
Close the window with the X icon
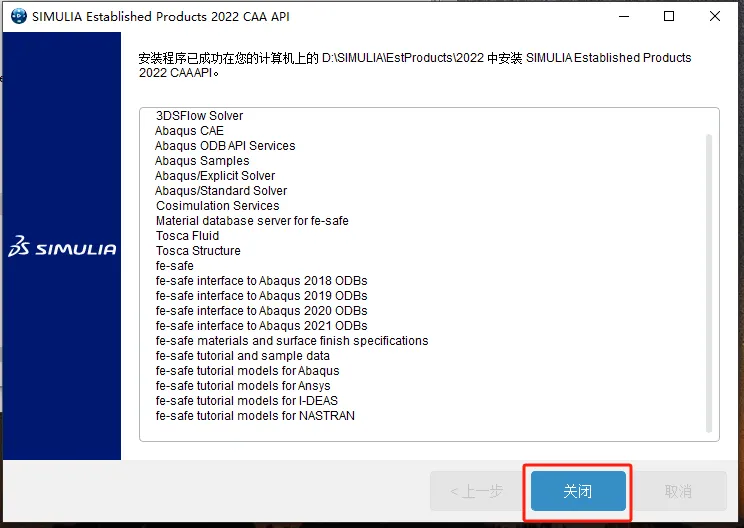point(715,16)
